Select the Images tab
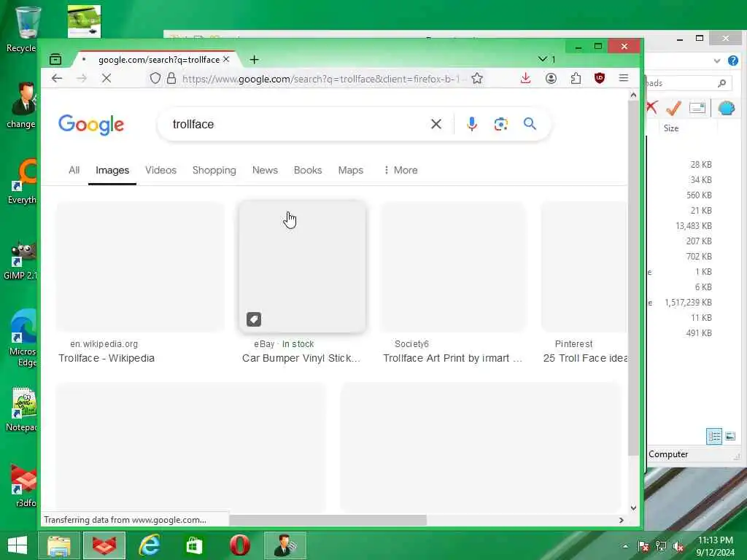Screen dimensions: 747x560 click(x=112, y=170)
